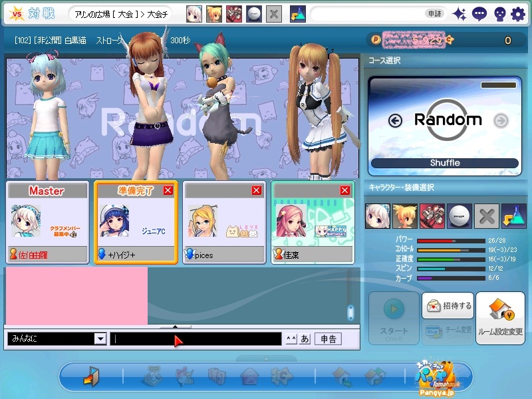The height and width of the screenshot is (399, 532).
Task: Choose the orange-haired caddie in equipment panel
Action: [405, 216]
